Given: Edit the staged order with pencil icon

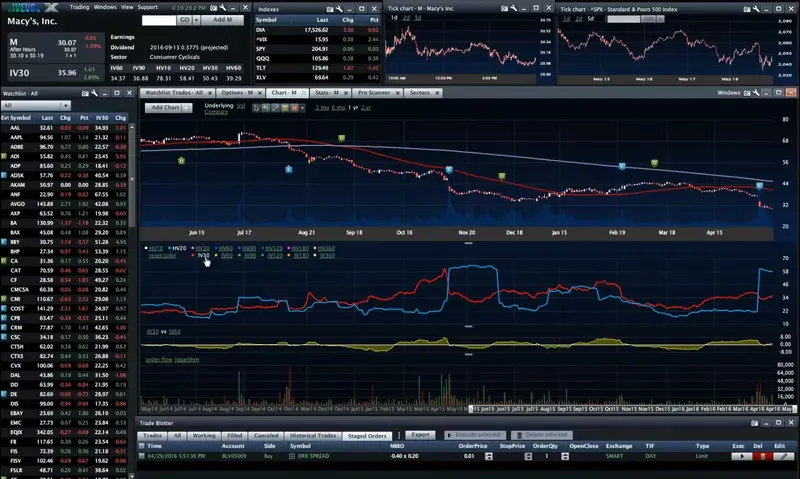Looking at the screenshot, I should coord(784,456).
